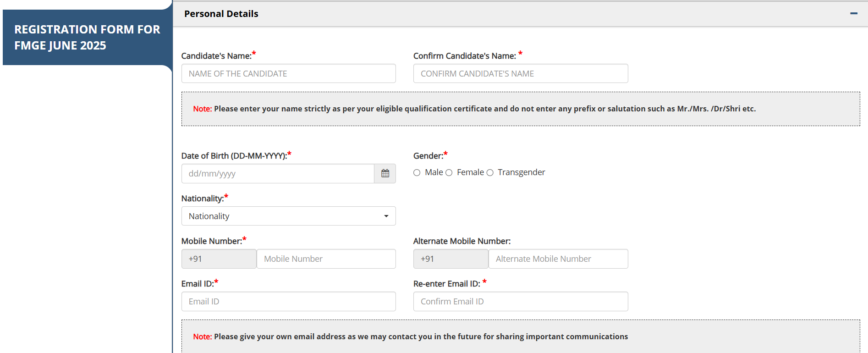Click the Registration Form for FMGE June 2025 banner
This screenshot has height=353, width=868.
coord(87,37)
